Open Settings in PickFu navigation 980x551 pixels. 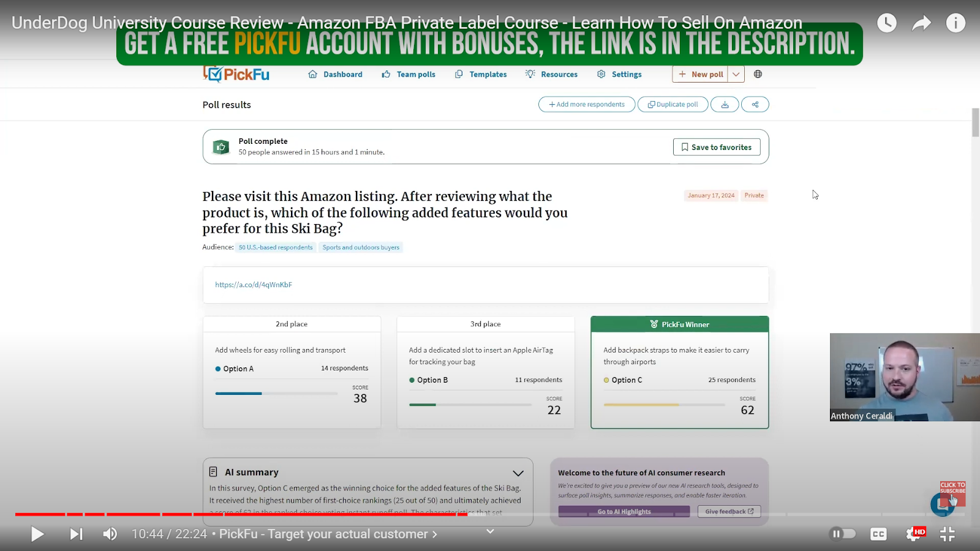coord(619,74)
